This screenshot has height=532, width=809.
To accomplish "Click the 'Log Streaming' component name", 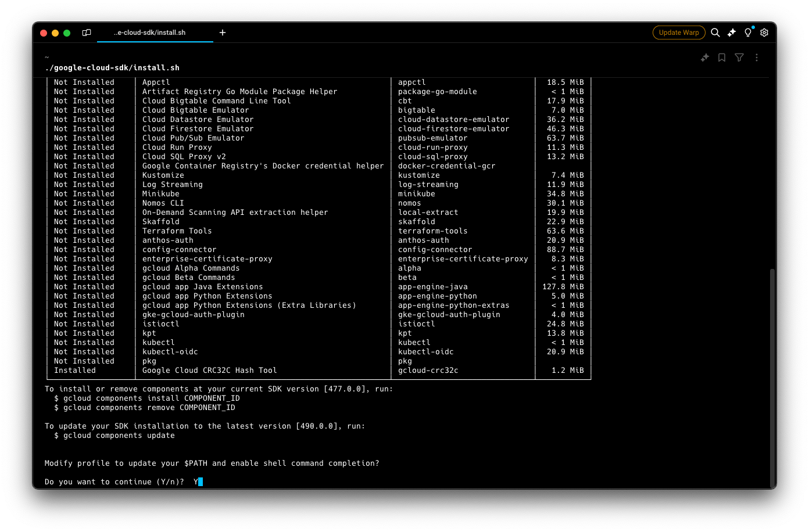I will 173,185.
